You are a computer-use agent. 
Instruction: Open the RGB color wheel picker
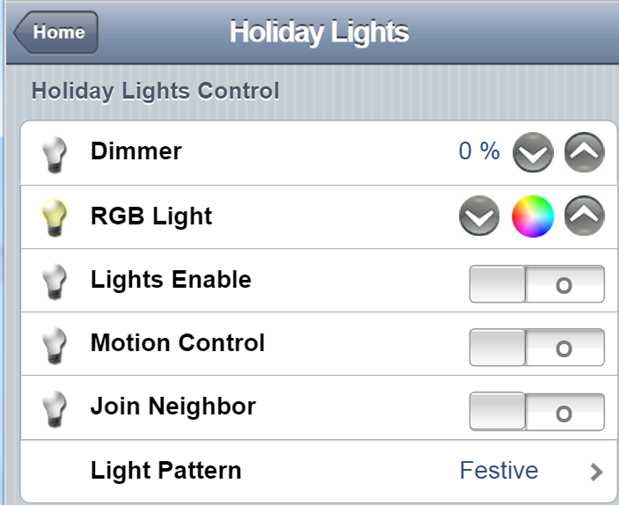coord(533,216)
